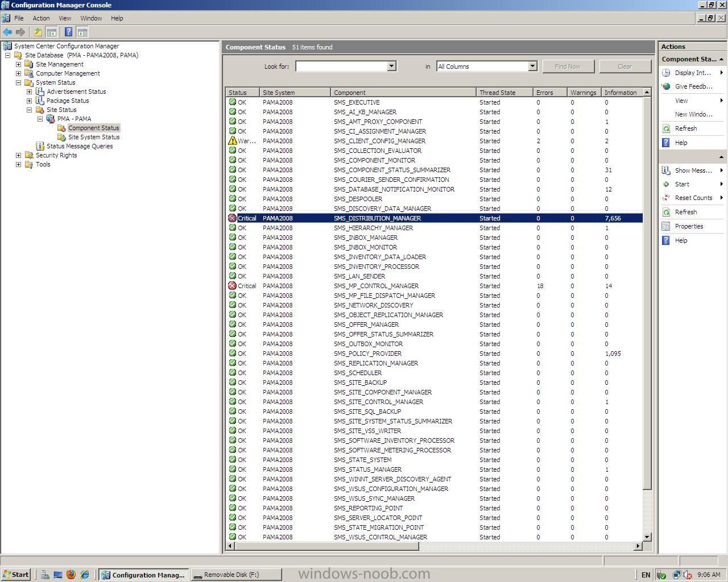Screen dimensions: 728x582
Task: Collapse the Site Status node
Action: tap(29, 110)
